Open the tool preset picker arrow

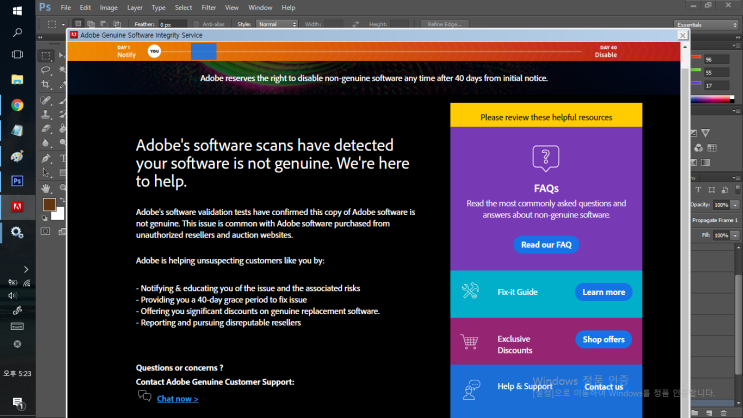pyautogui.click(x=63, y=24)
